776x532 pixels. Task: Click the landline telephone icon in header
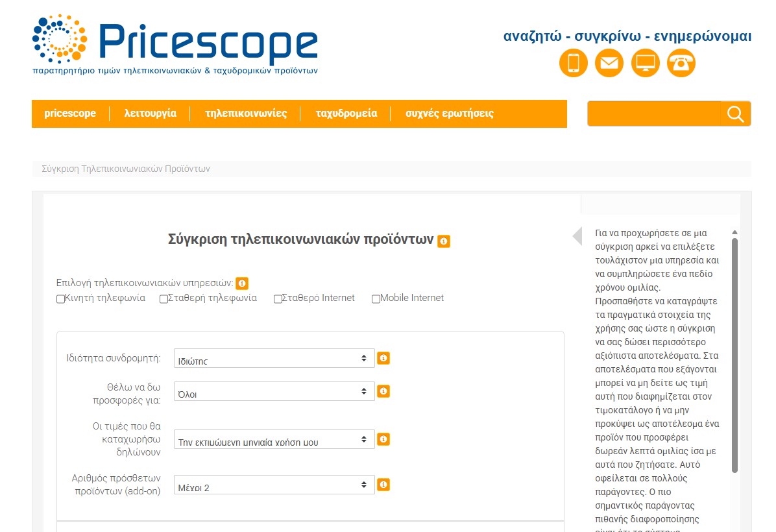(x=681, y=63)
